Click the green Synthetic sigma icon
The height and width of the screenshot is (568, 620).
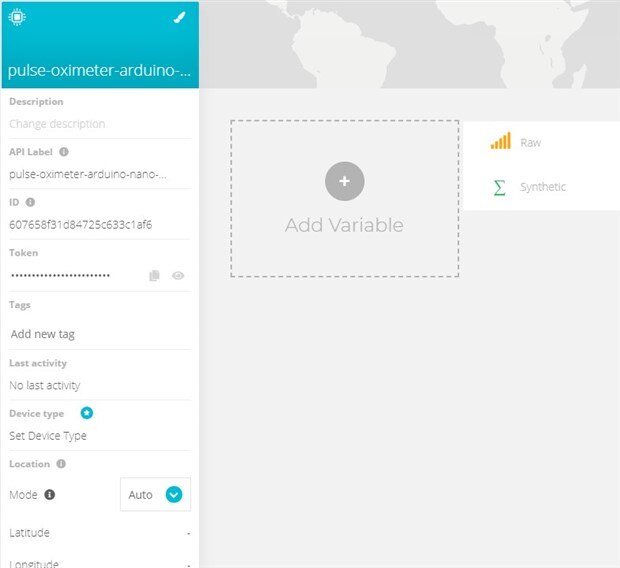point(499,187)
